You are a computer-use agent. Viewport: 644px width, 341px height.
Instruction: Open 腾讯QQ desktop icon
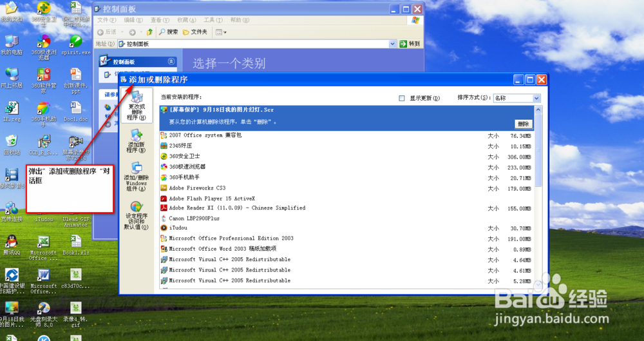click(12, 245)
